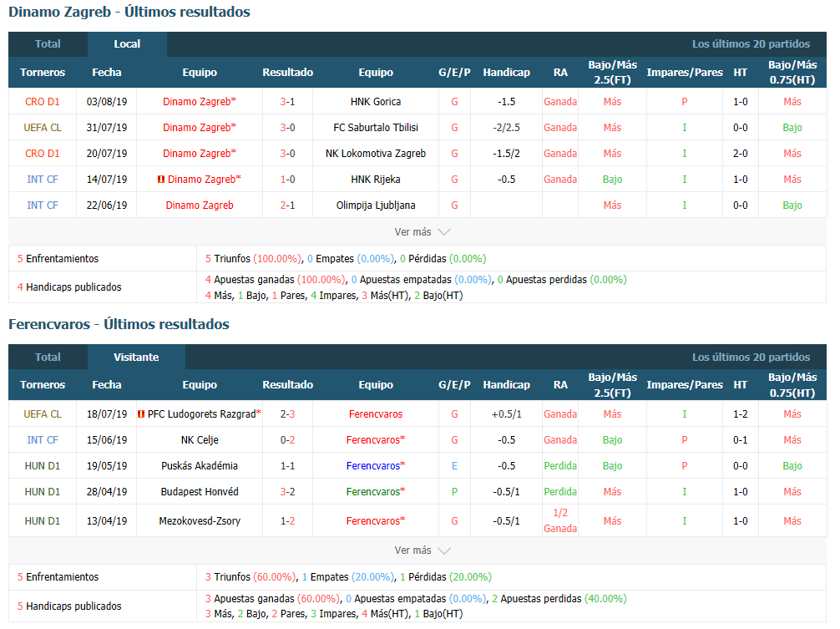Open INT CF tournament link dated 15/06/19
Image resolution: width=840 pixels, height=629 pixels.
43,440
